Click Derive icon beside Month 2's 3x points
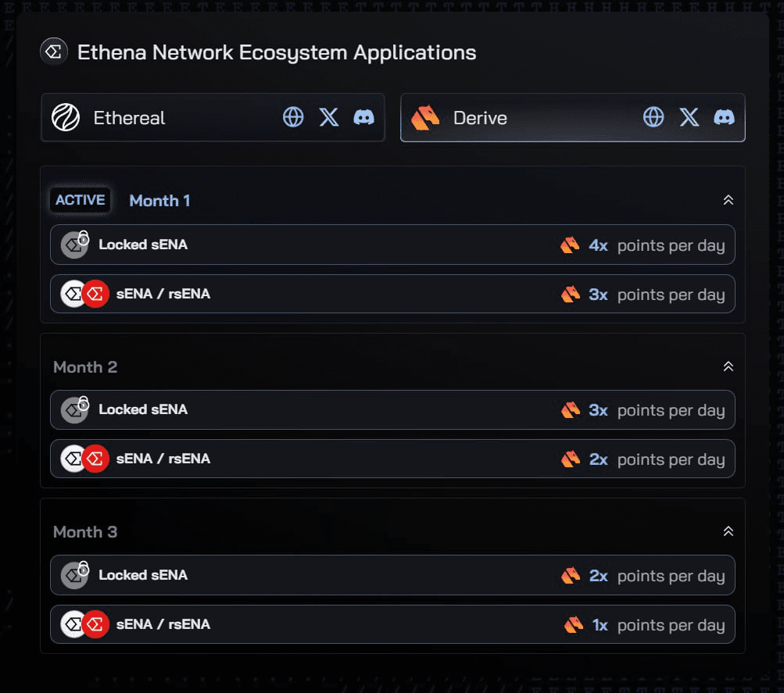Image resolution: width=784 pixels, height=693 pixels. [x=571, y=409]
